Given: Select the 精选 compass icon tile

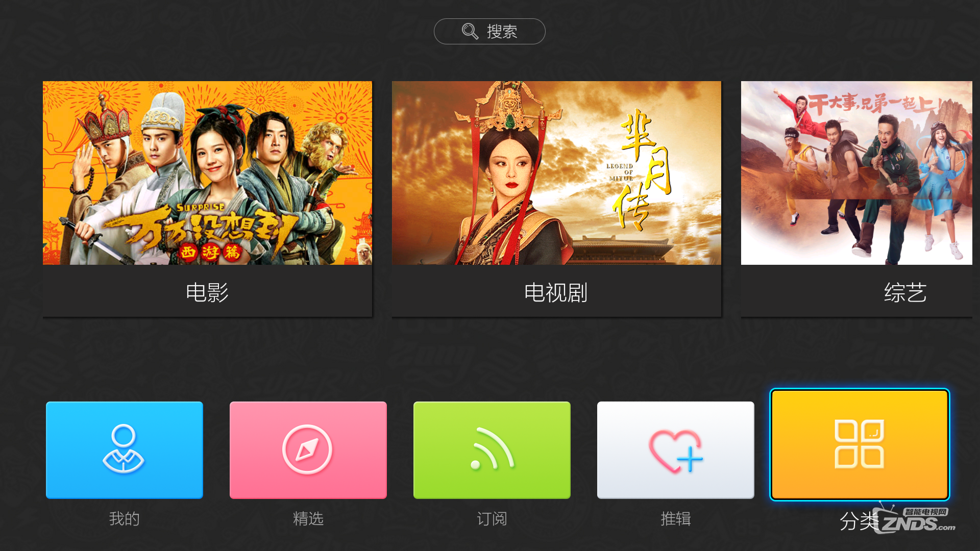Looking at the screenshot, I should pos(308,449).
